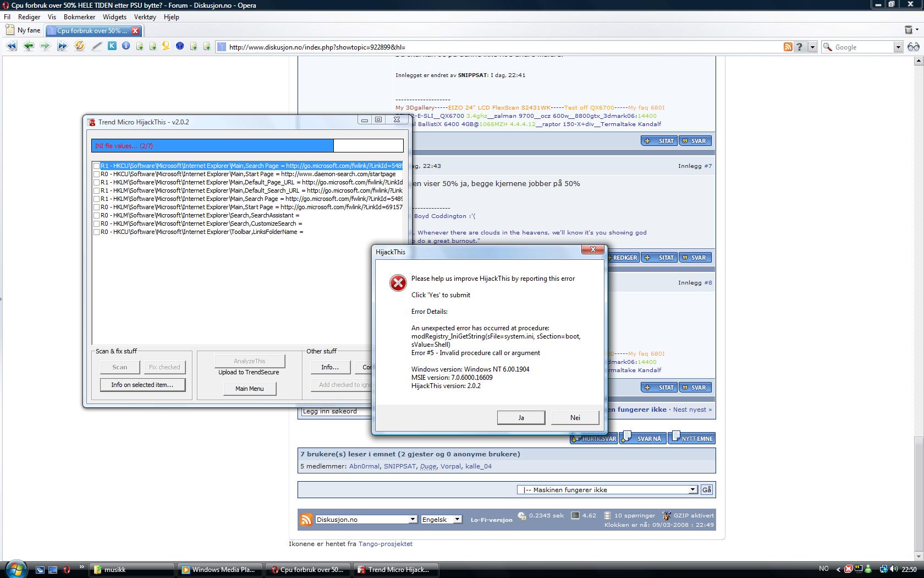Click the dark blue globe toolbar icon

pos(180,46)
